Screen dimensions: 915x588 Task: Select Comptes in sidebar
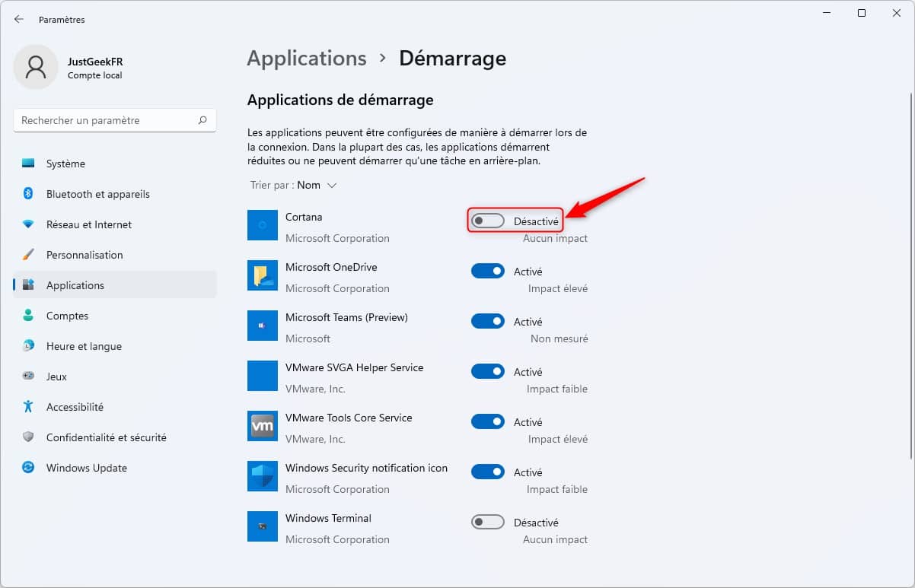pyautogui.click(x=115, y=316)
